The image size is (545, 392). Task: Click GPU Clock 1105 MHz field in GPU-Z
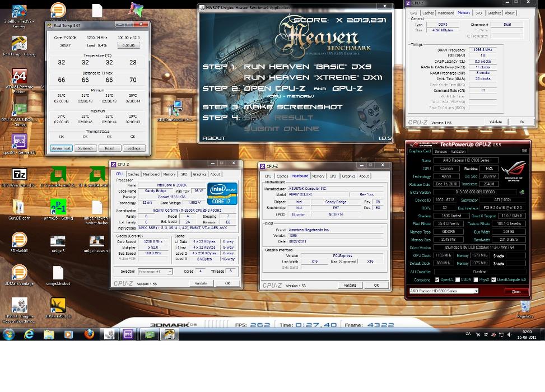point(444,255)
